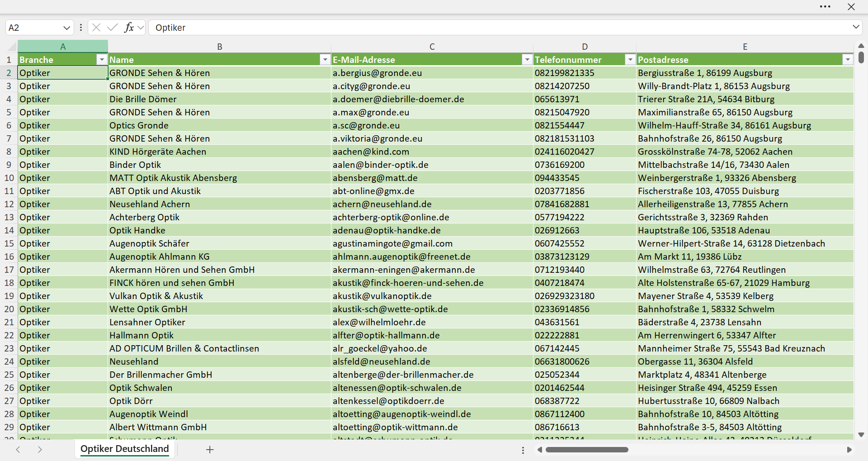This screenshot has height=461, width=868.
Task: Select cell achern@neusehland.de
Action: point(432,204)
